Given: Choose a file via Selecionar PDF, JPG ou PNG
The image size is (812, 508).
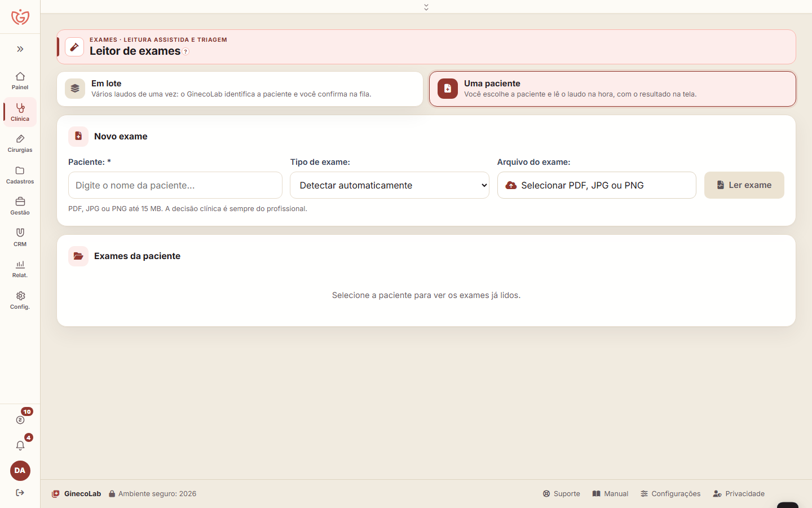Looking at the screenshot, I should tap(597, 185).
